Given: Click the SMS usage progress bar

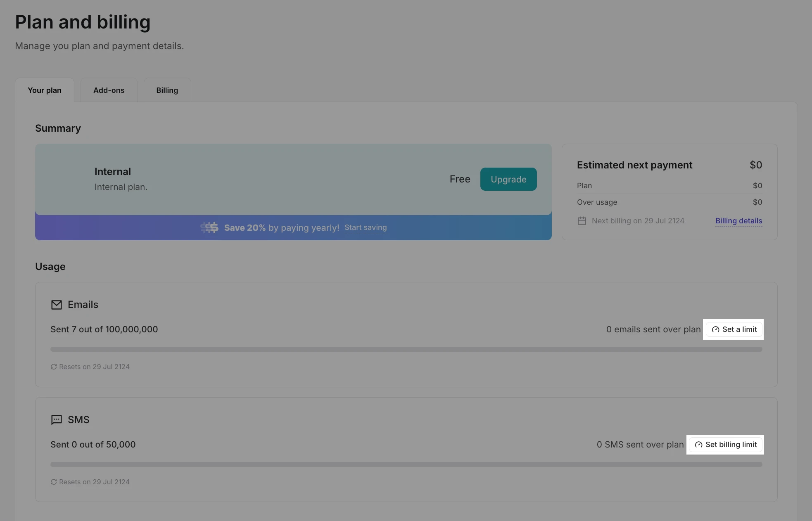Looking at the screenshot, I should point(406,464).
